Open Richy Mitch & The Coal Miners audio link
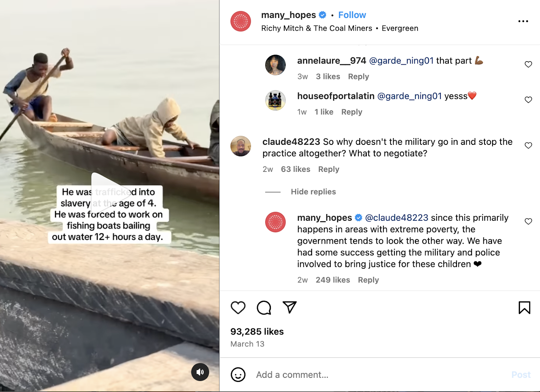 click(317, 28)
